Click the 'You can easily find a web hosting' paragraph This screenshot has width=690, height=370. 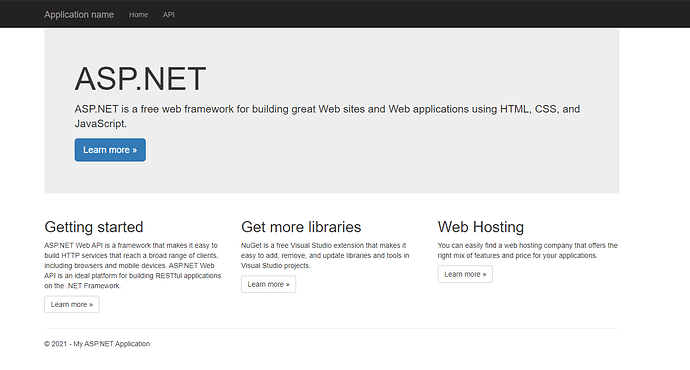(528, 250)
